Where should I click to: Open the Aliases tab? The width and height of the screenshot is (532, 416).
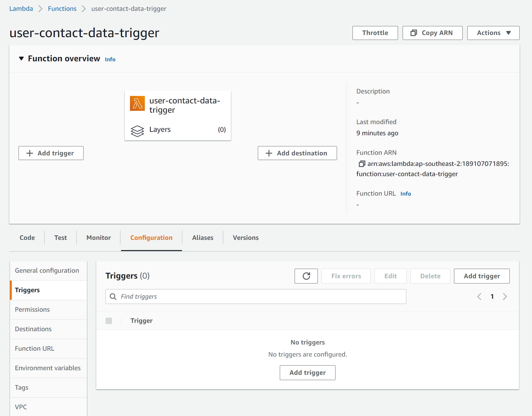[x=203, y=238]
